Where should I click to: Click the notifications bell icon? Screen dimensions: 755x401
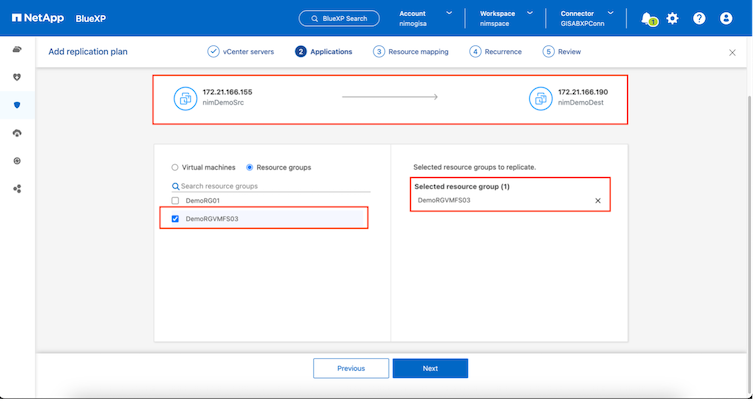click(x=648, y=18)
